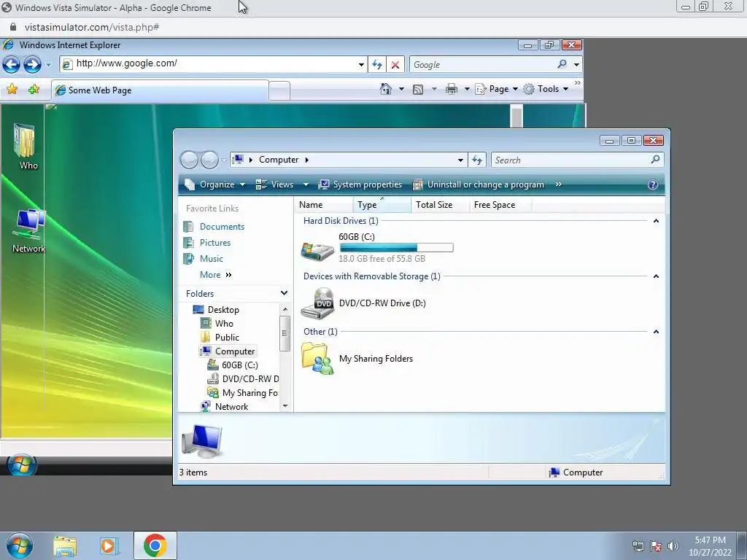Open Favorites Center star icon
Screen dimensions: 747x560
pos(12,89)
